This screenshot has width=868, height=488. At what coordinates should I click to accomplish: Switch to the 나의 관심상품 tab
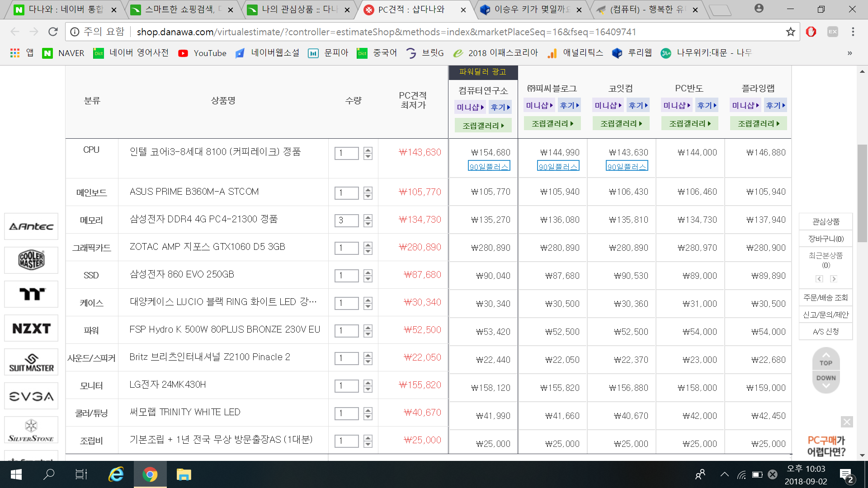click(x=298, y=9)
